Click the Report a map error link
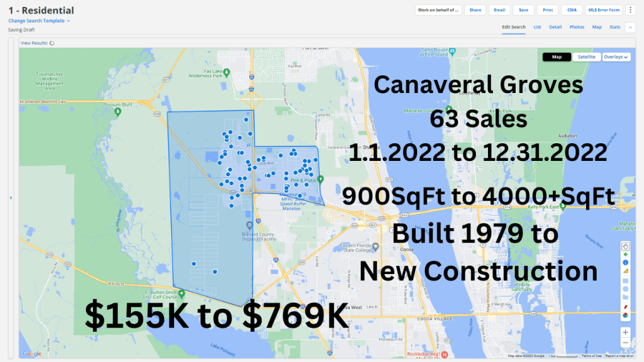The image size is (644, 362). pyautogui.click(x=619, y=355)
